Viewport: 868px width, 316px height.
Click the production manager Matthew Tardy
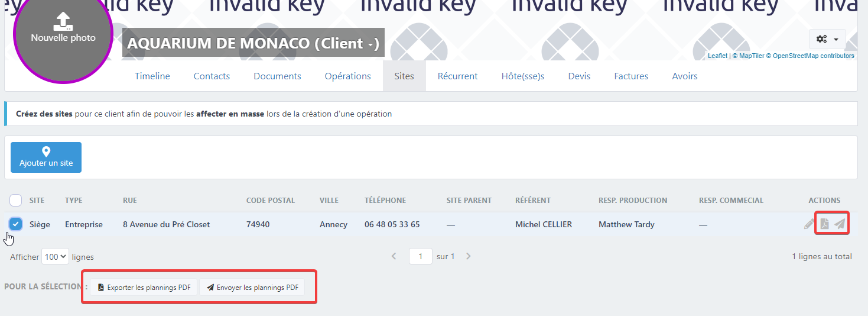626,224
